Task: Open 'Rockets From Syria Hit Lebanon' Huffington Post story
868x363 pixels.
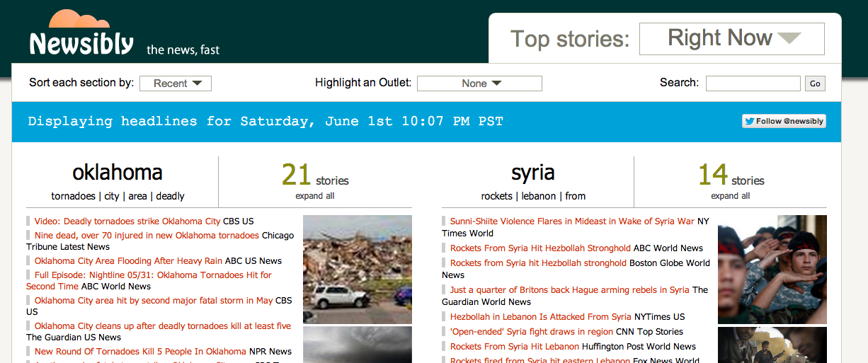Action: pos(515,347)
